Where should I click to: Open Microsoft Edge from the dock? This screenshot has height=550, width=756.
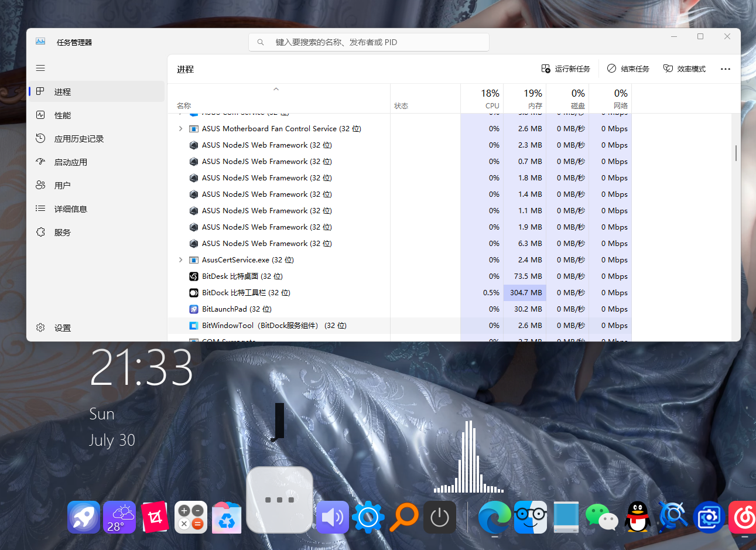(494, 517)
